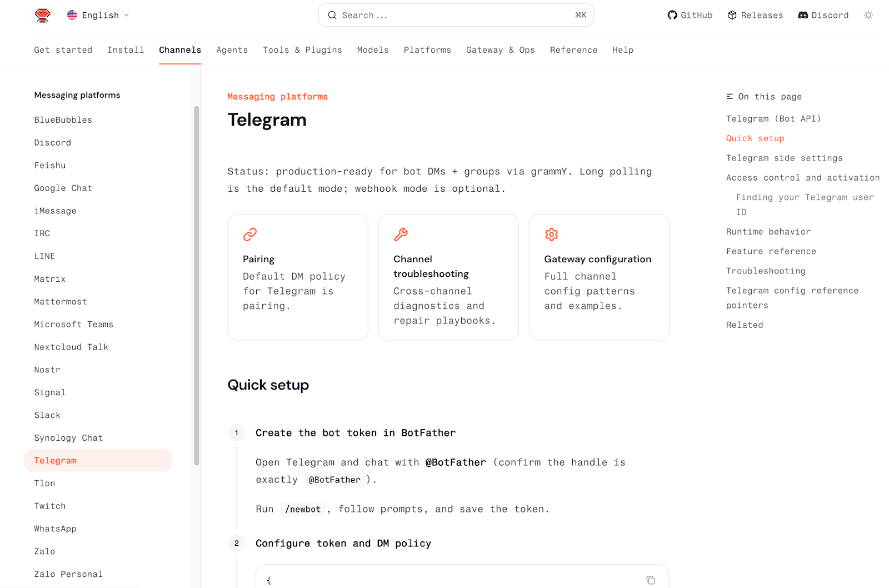
Task: Select Microsoft Teams in the sidebar
Action: tap(73, 324)
